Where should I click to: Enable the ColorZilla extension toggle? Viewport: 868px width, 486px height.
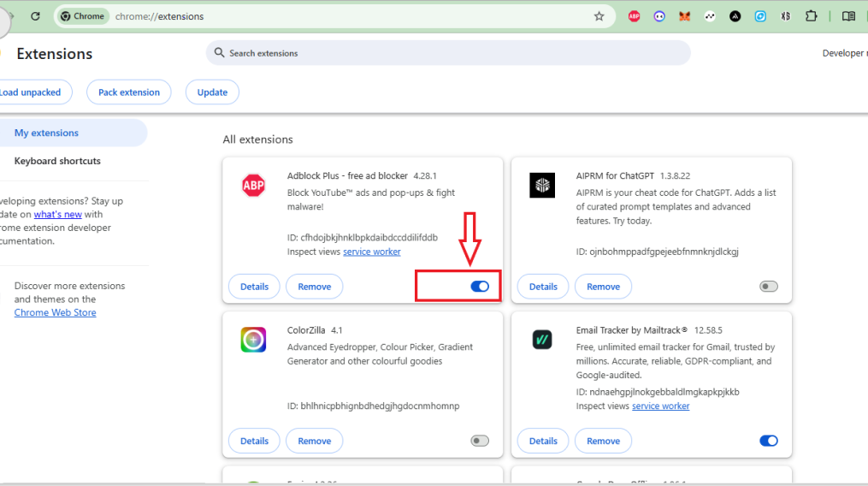[x=480, y=441]
